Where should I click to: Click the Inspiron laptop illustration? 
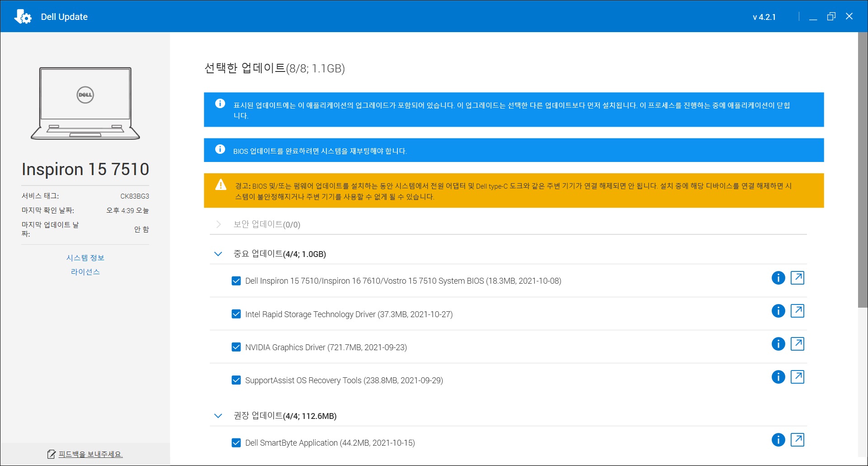(x=85, y=103)
